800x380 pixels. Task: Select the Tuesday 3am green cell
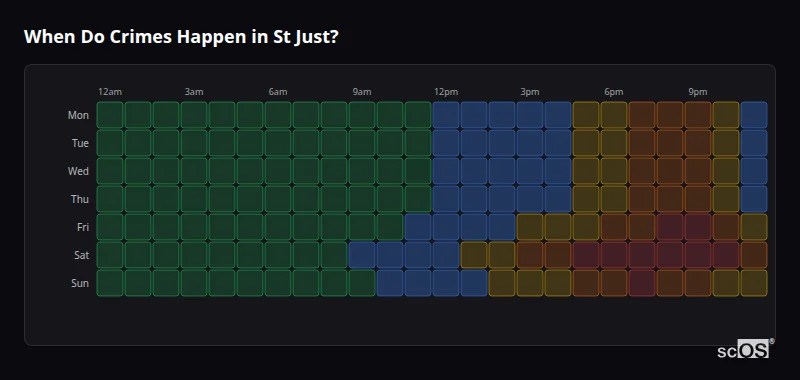[194, 143]
